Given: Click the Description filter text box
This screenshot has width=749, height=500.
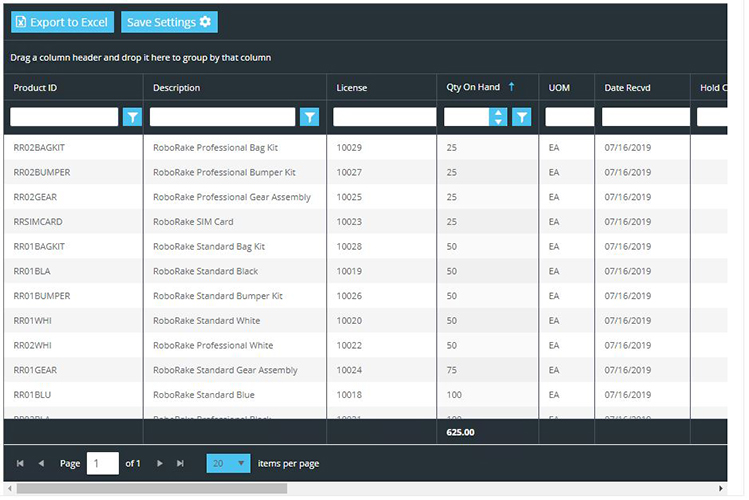Looking at the screenshot, I should (223, 117).
